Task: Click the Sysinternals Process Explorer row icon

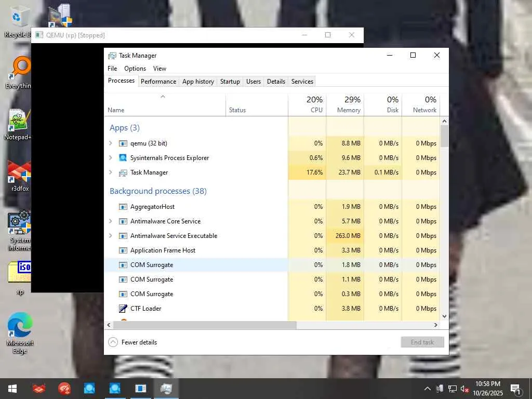Action: (x=123, y=158)
